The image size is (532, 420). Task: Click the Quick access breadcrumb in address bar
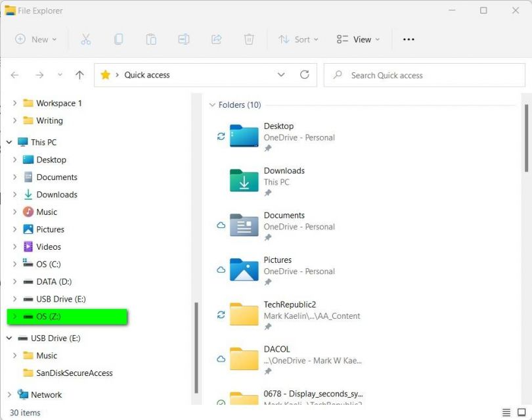146,75
